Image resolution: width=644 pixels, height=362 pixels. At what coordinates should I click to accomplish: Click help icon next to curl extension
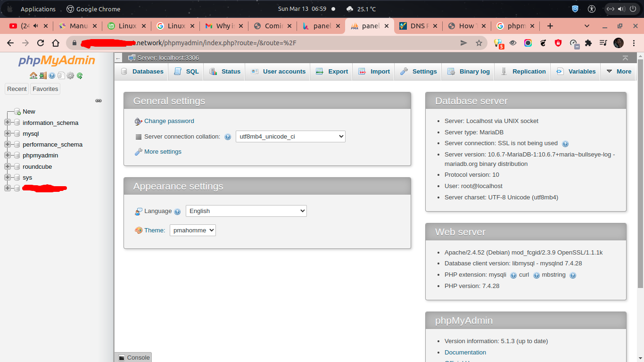click(x=536, y=275)
